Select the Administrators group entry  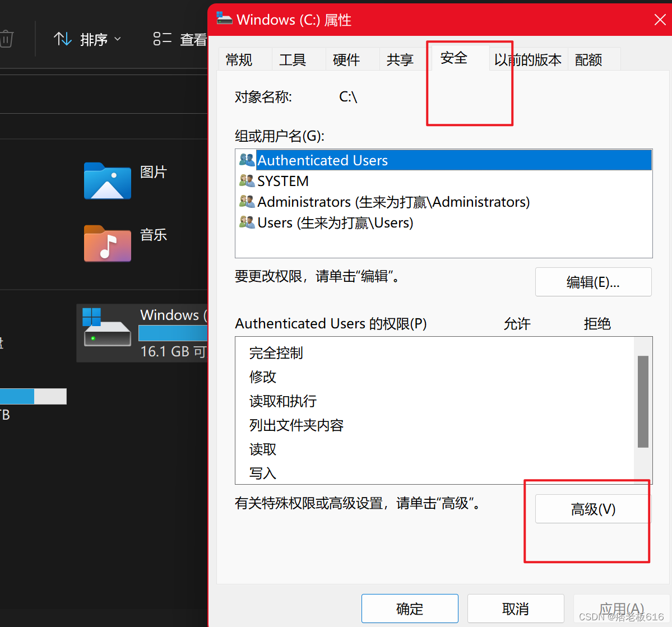[443, 202]
